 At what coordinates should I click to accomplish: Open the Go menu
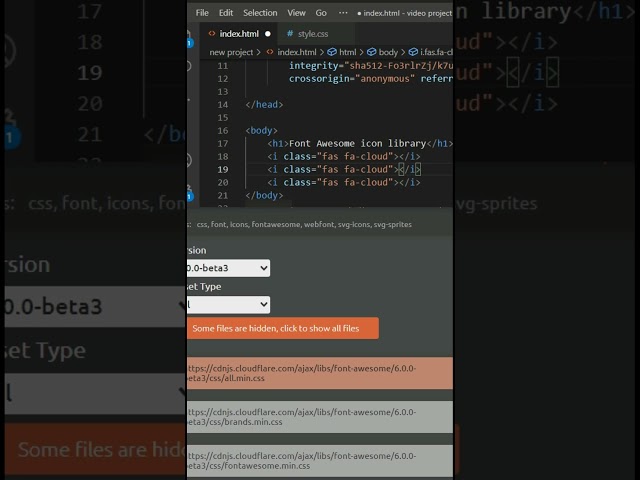(321, 13)
